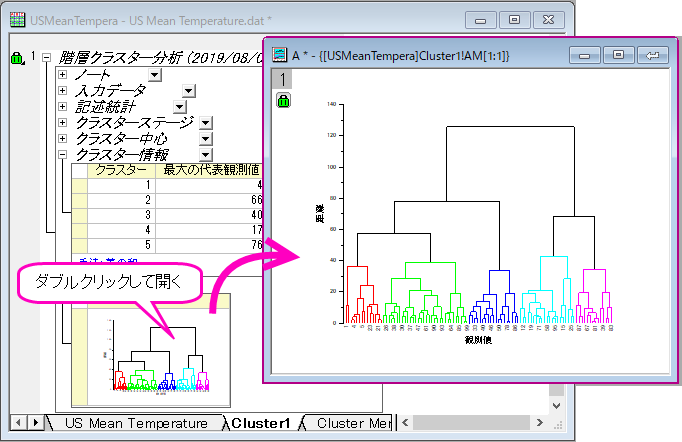Click the green cluster branch in the dendrogram
This screenshot has height=442, width=682.
pyautogui.click(x=425, y=293)
